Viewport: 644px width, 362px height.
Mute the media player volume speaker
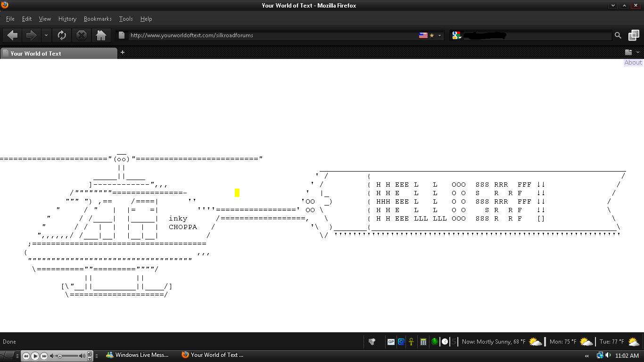tap(53, 356)
